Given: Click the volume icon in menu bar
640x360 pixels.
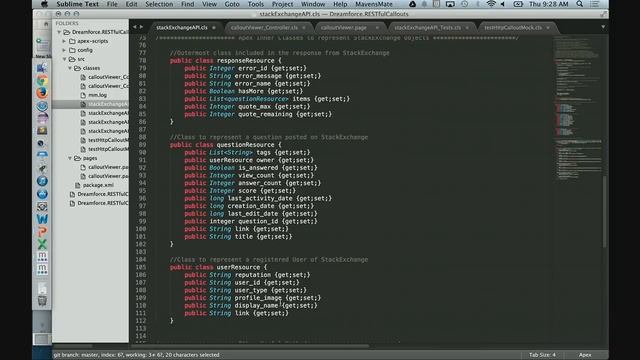Looking at the screenshot, I should [x=503, y=4].
